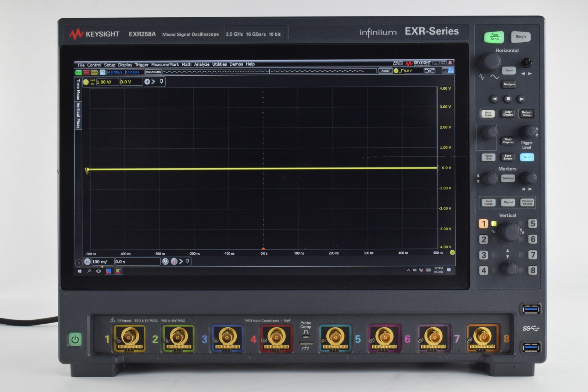
Task: Click the undo arrow icon
Action: click(x=427, y=71)
